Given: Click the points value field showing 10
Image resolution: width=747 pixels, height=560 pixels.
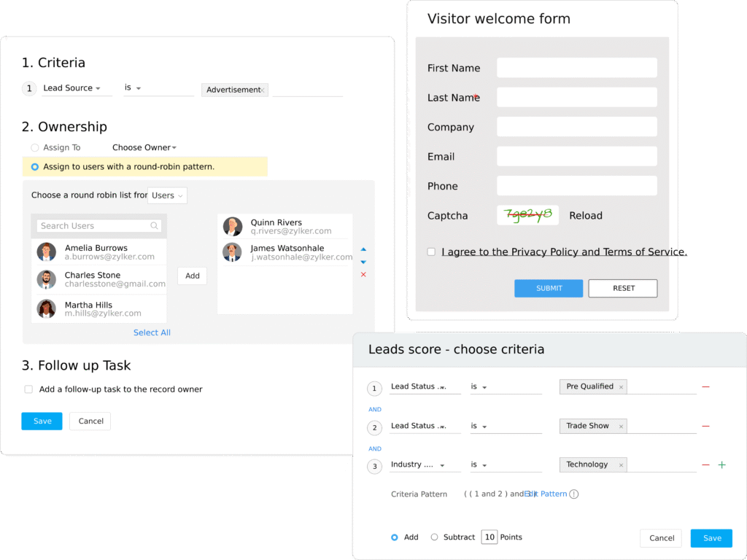Looking at the screenshot, I should coord(489,537).
